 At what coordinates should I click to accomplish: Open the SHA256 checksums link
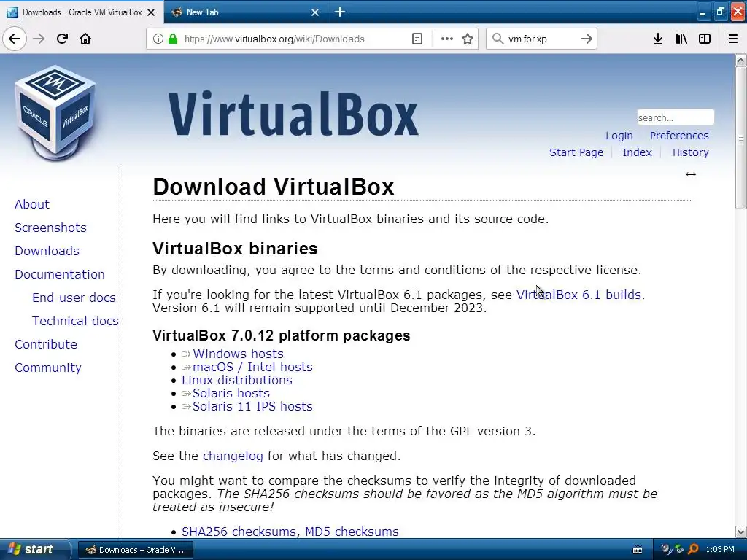(x=239, y=532)
